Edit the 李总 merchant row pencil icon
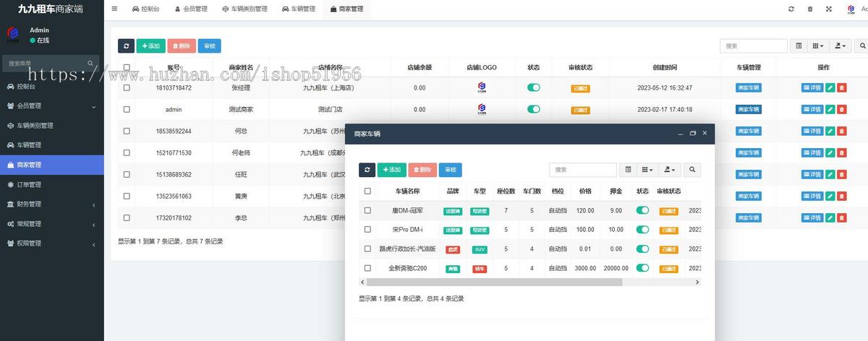 [x=830, y=218]
